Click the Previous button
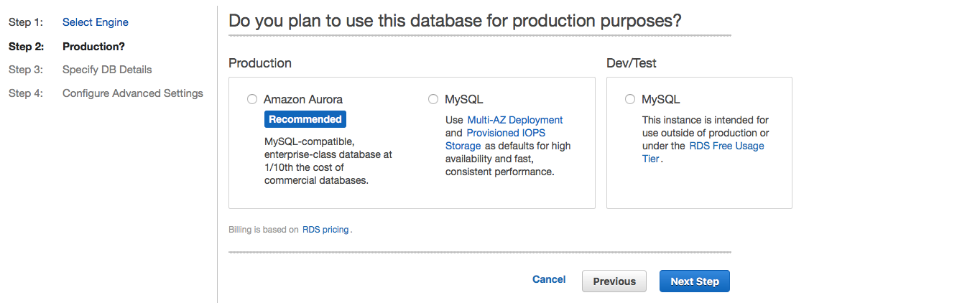 614,281
